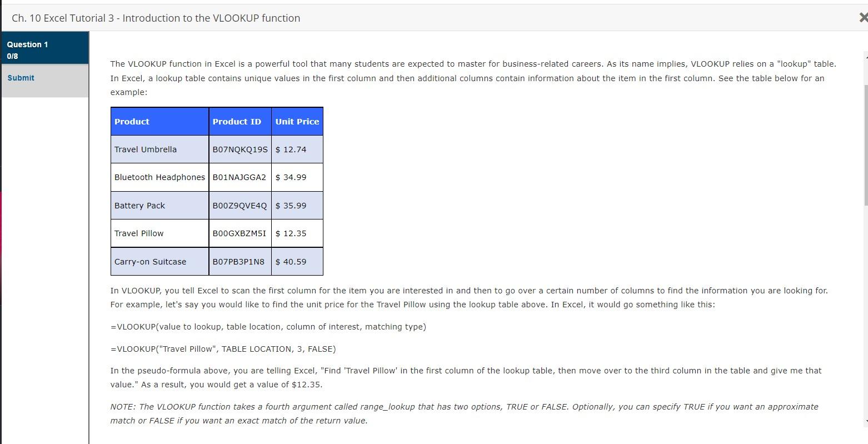Select the Carry-on Suitcase cell
The height and width of the screenshot is (444, 868).
coord(160,262)
